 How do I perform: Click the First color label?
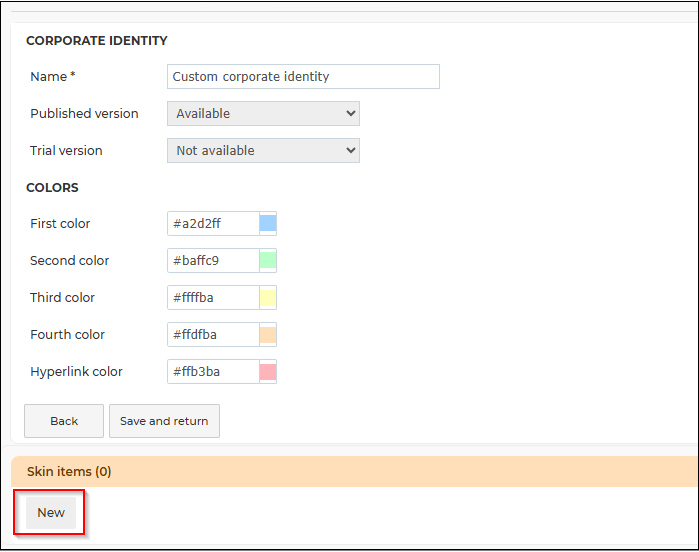(60, 223)
